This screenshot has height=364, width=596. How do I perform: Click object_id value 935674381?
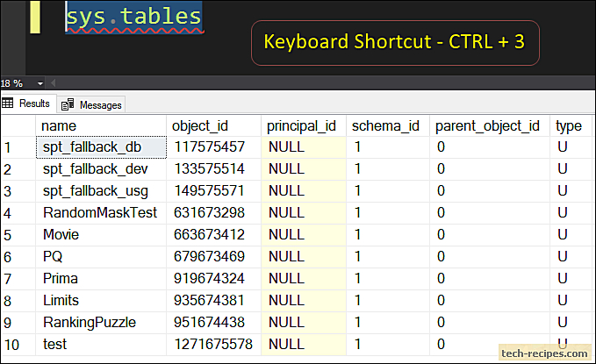click(213, 301)
